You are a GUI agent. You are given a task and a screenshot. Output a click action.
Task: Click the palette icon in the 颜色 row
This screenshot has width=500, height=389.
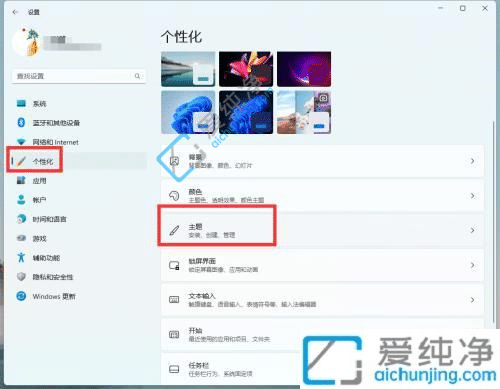coord(174,196)
